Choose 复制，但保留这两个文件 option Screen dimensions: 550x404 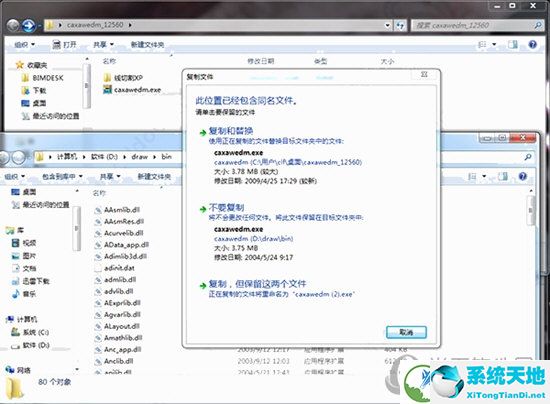pyautogui.click(x=257, y=283)
